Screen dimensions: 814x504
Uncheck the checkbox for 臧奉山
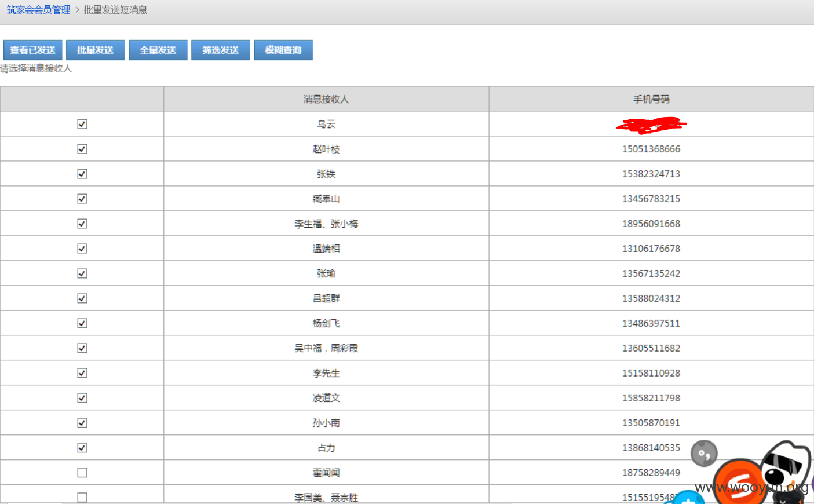coord(82,199)
